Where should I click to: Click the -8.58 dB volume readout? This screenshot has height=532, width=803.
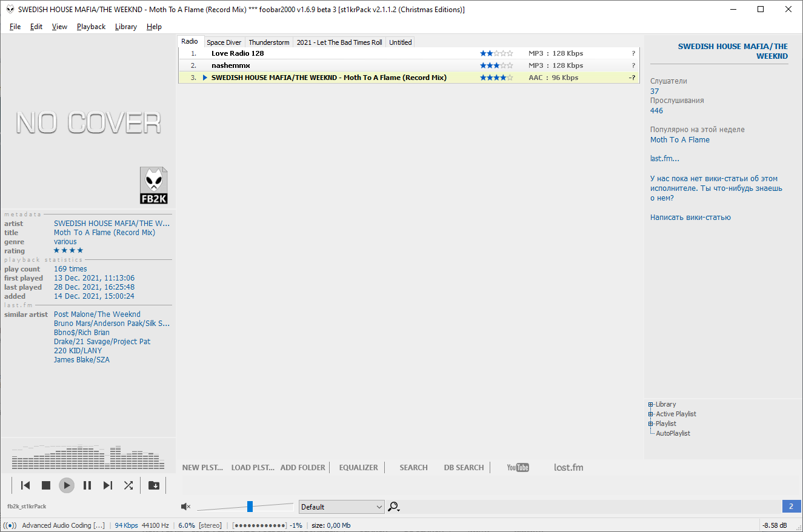point(774,525)
